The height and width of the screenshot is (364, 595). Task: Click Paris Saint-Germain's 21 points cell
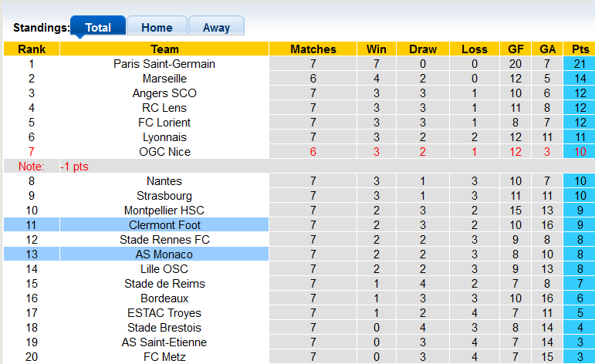580,64
